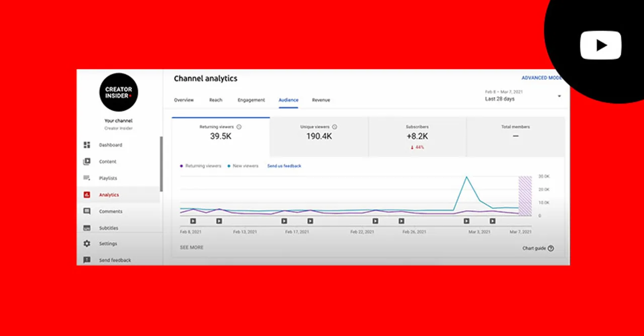Viewport: 644px width, 336px height.
Task: Click the Channel analytics heading
Action: tap(205, 78)
